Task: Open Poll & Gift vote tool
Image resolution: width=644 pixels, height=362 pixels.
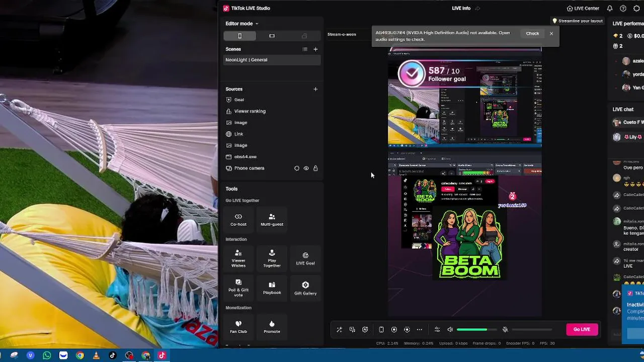Action: click(x=238, y=288)
